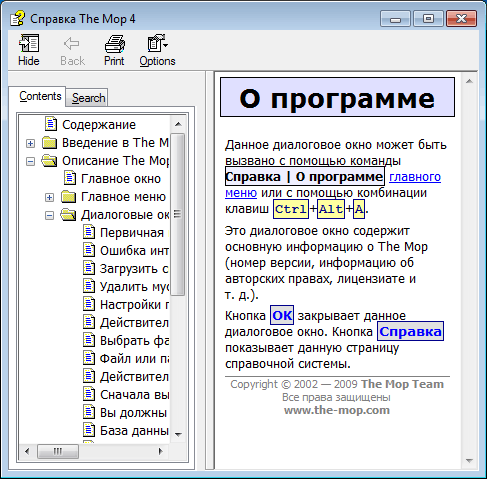Select the page icon beside Содержание

click(x=51, y=124)
